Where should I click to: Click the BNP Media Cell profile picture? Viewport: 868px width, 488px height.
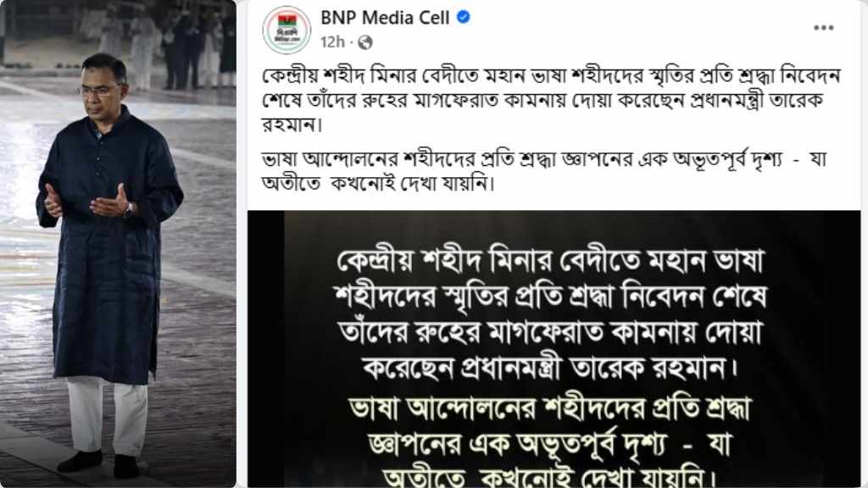(287, 30)
